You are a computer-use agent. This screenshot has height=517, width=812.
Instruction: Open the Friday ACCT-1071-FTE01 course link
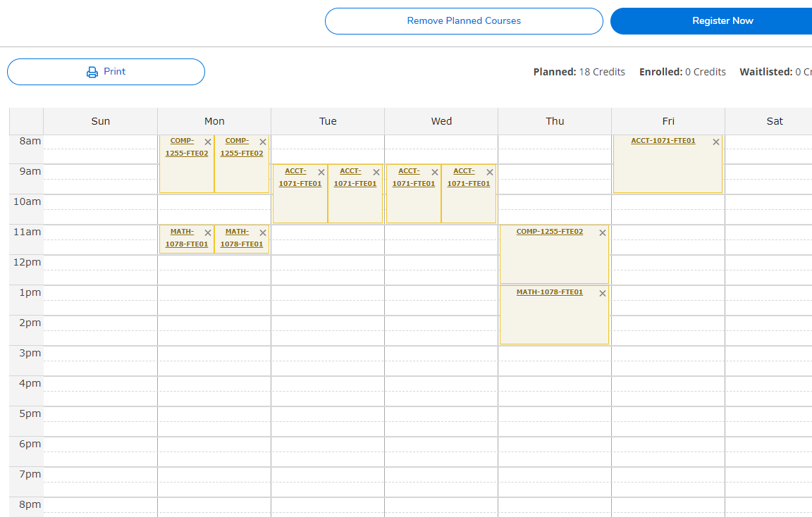pyautogui.click(x=663, y=140)
